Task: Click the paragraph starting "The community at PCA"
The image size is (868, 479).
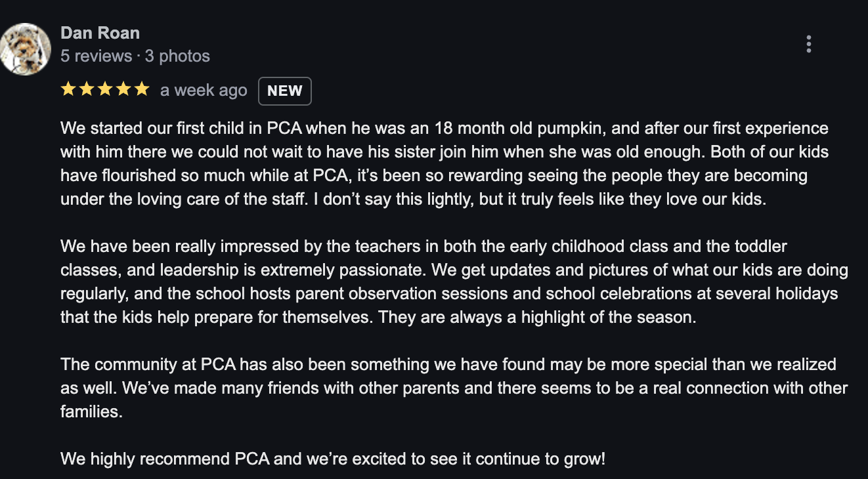Action: [x=454, y=389]
